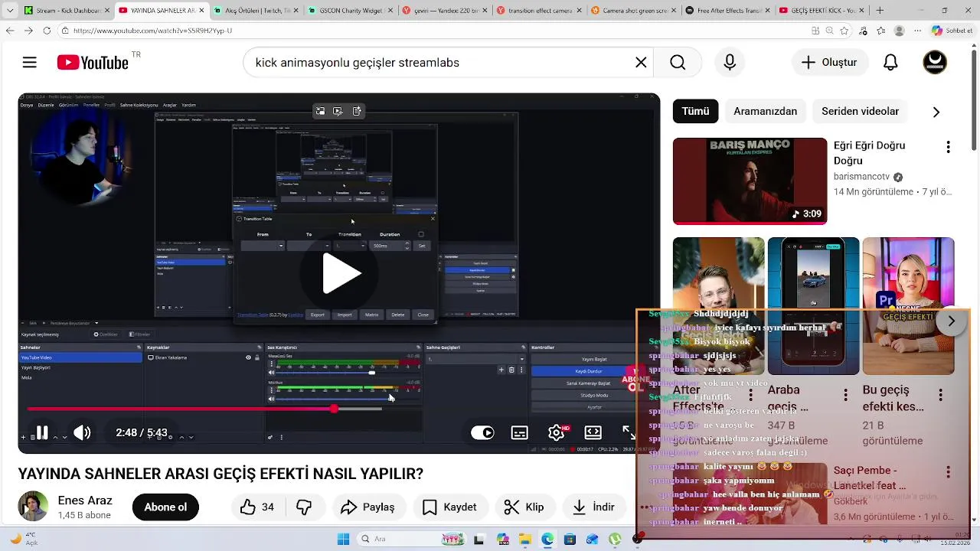Viewport: 980px width, 551px height.
Task: Open the Enes Araz channel avatar
Action: [x=33, y=507]
